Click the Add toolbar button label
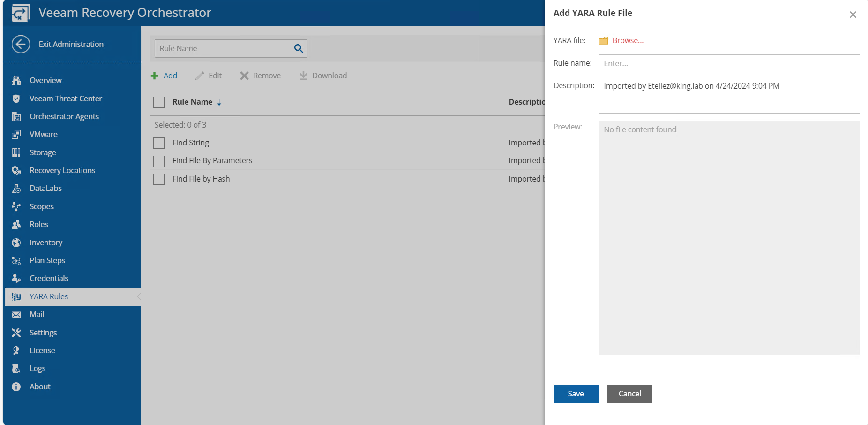868x425 pixels. click(170, 76)
